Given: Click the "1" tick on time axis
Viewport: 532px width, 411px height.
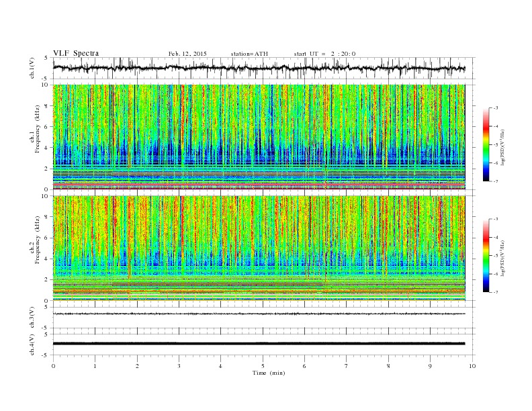Looking at the screenshot, I should pyautogui.click(x=95, y=366).
